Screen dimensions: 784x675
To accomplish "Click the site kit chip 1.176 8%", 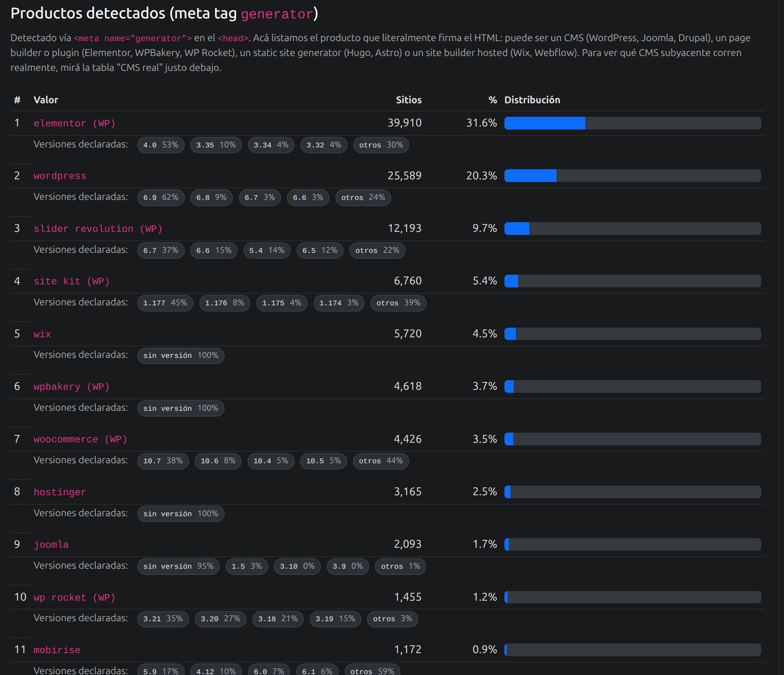I will (x=225, y=303).
